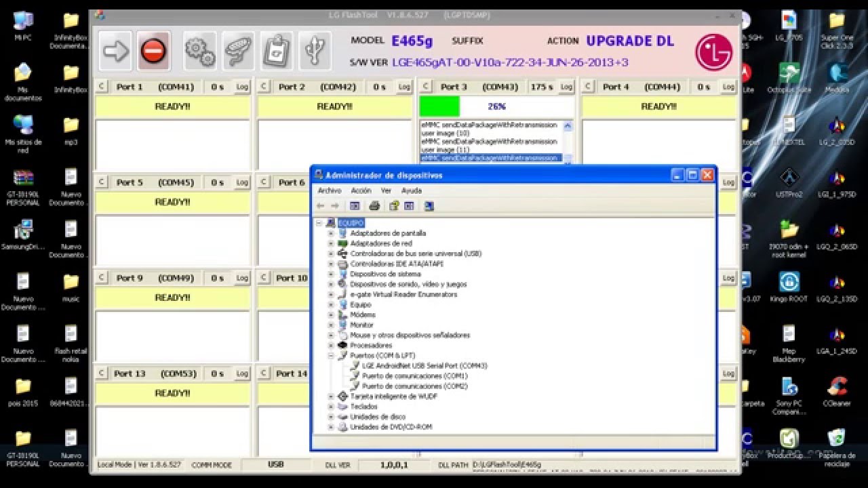The height and width of the screenshot is (488, 868).
Task: Open the Log button for Port 1
Action: point(242,87)
